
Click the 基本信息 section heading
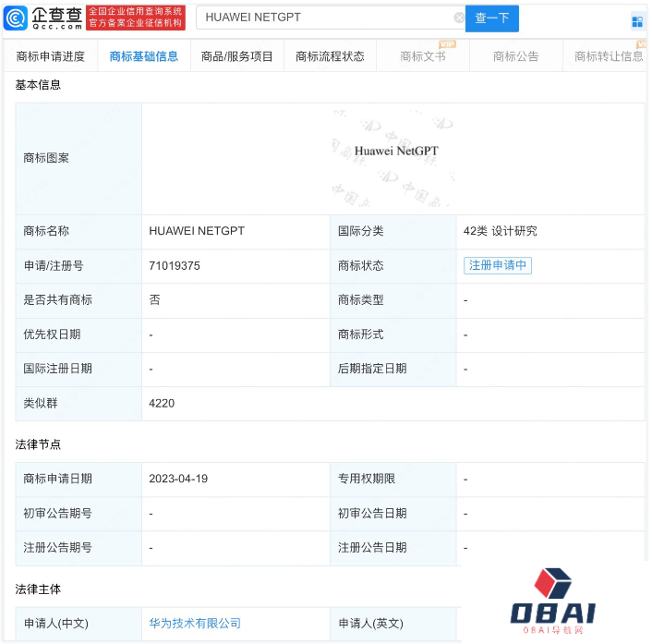(x=38, y=85)
